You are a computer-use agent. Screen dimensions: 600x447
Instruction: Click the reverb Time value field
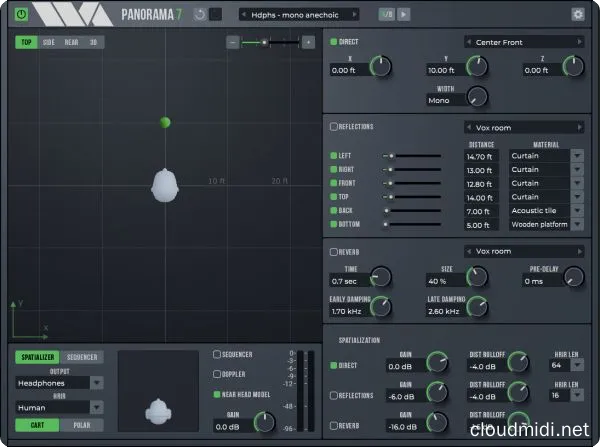349,281
